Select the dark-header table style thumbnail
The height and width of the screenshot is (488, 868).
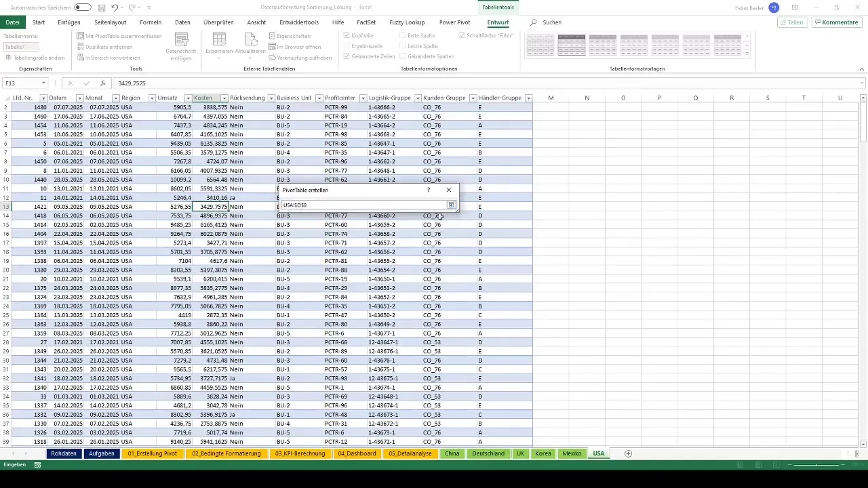click(572, 45)
